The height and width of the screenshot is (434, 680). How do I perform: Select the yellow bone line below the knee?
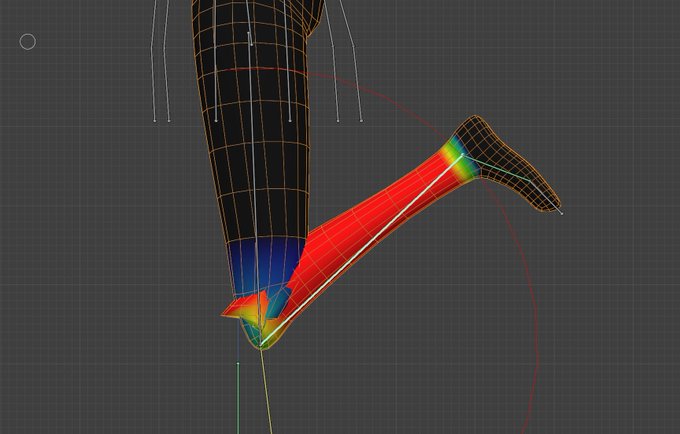(x=266, y=390)
